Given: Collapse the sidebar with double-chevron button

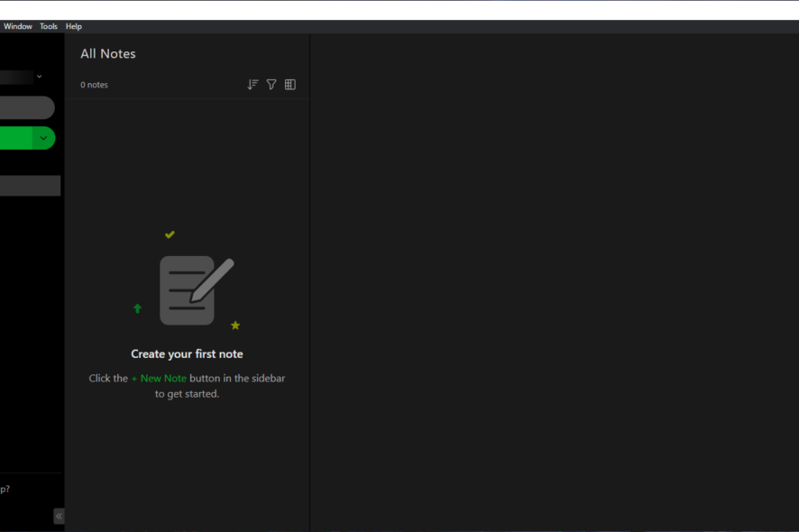Looking at the screenshot, I should coord(60,516).
